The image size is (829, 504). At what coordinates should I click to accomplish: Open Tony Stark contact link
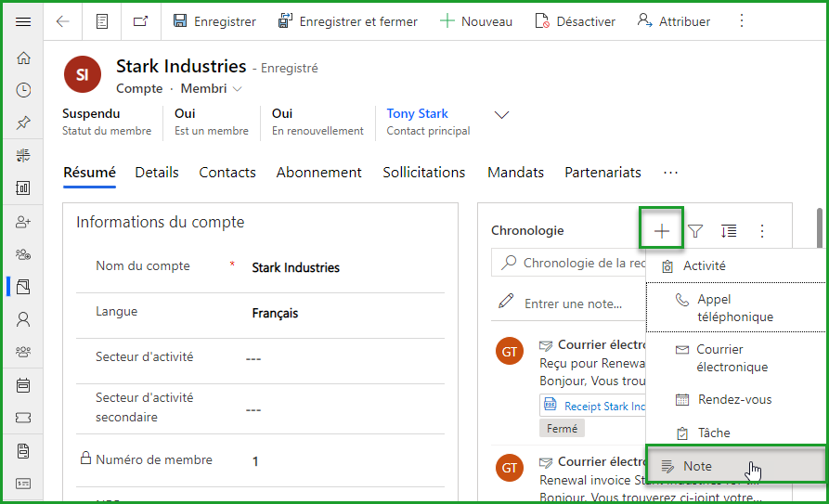point(417,113)
